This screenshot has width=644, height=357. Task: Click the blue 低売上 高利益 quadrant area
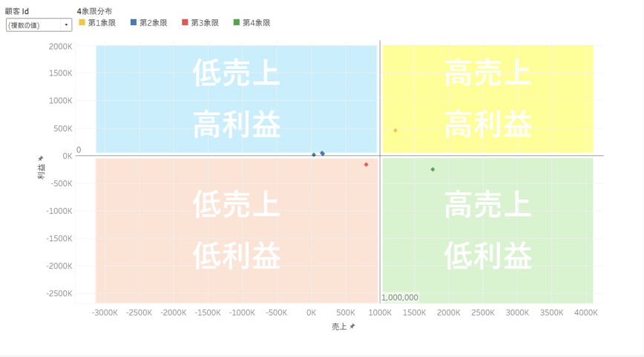point(148,96)
